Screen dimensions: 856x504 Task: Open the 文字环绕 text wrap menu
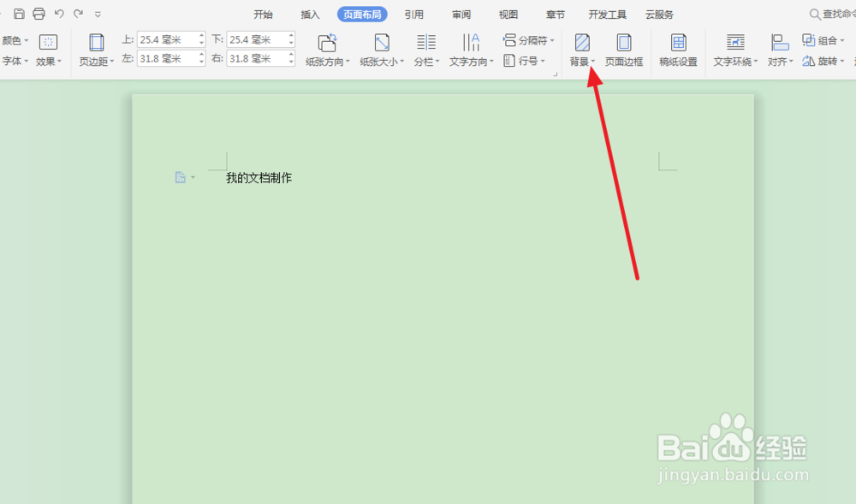(x=735, y=50)
